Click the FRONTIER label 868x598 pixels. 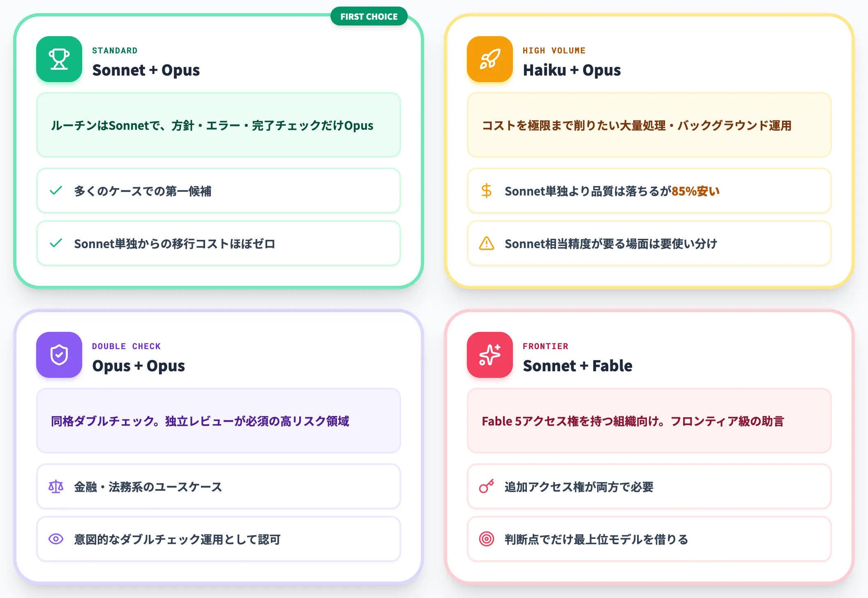pyautogui.click(x=545, y=346)
